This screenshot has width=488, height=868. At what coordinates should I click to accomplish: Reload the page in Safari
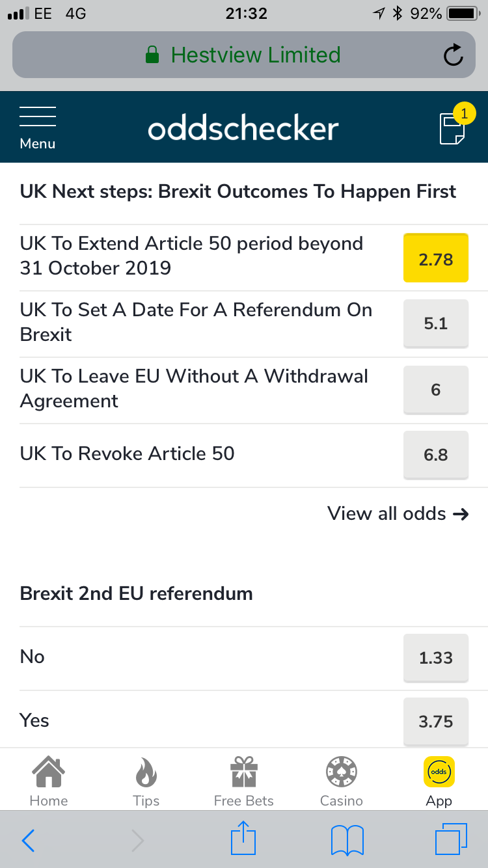[453, 55]
